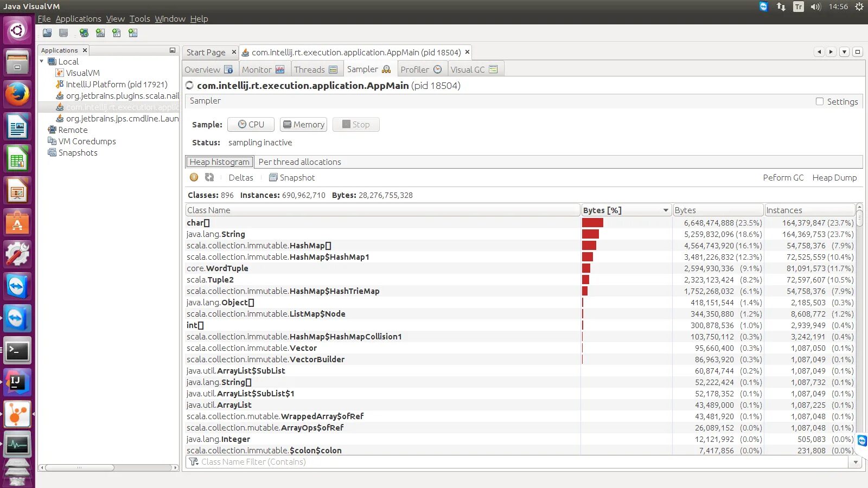Open document list dropdown arrow
The image size is (868, 488).
point(844,52)
